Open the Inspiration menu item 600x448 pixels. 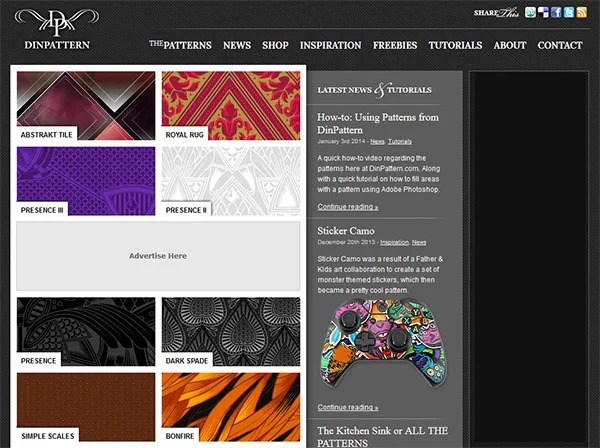point(331,45)
